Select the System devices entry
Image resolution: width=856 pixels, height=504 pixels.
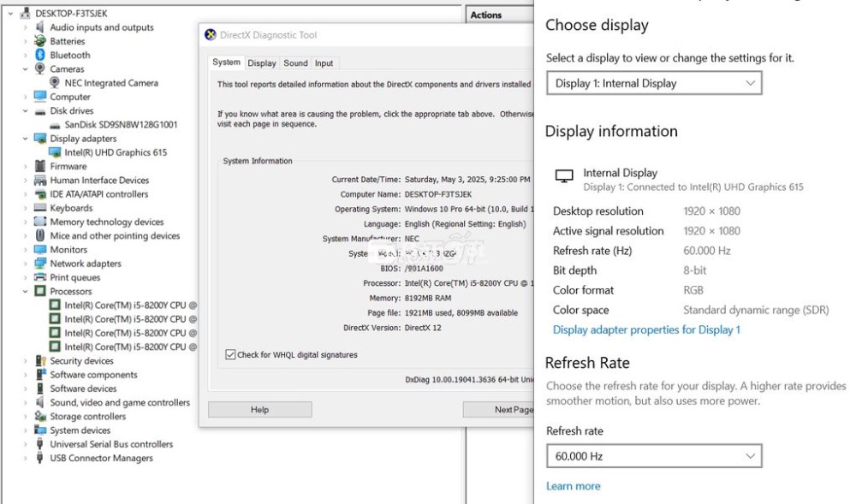point(80,430)
